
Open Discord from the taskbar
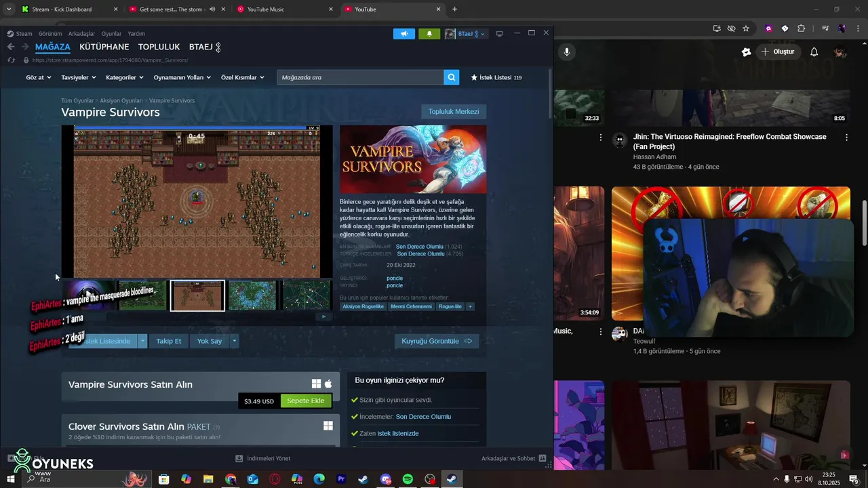coord(386,479)
